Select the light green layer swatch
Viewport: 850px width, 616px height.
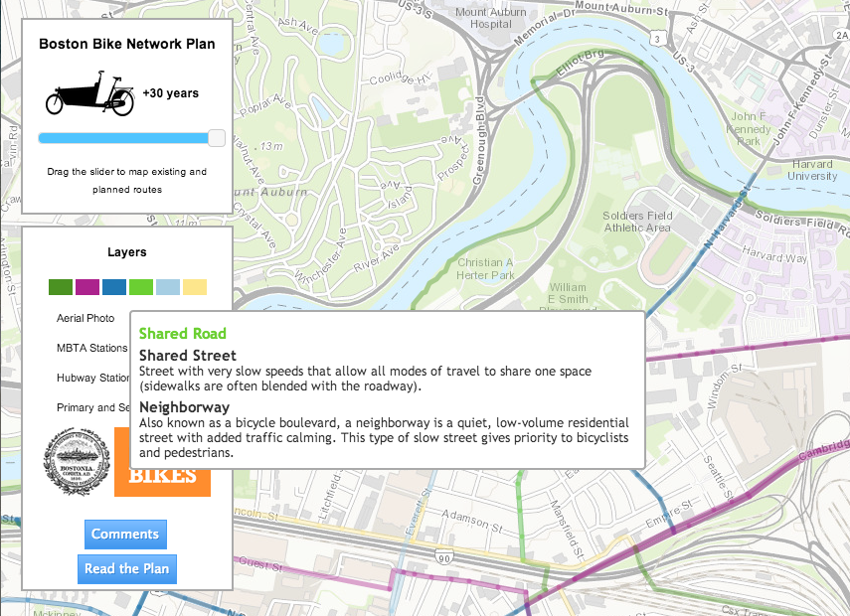pyautogui.click(x=141, y=287)
